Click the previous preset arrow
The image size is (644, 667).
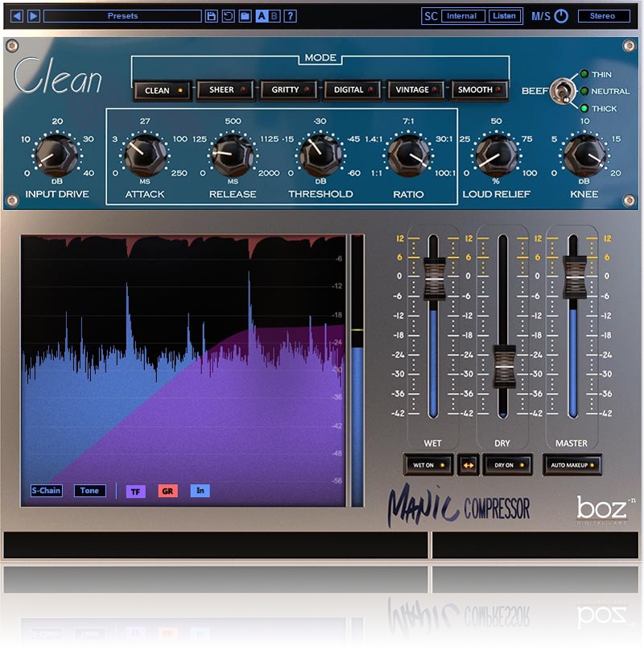[x=17, y=16]
